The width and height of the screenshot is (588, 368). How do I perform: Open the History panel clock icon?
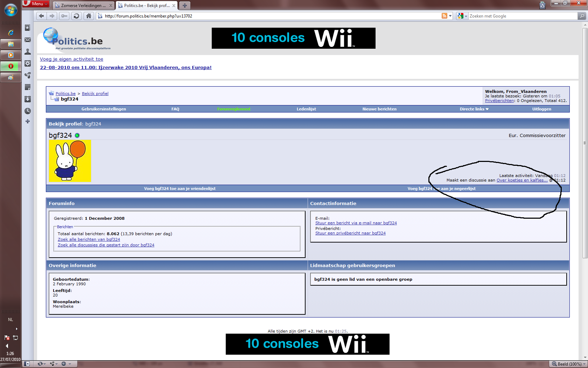[28, 111]
